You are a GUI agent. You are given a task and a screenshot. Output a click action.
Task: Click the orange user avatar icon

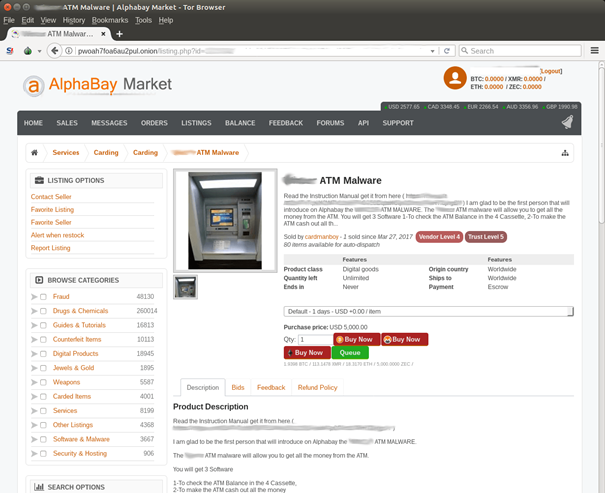click(455, 79)
